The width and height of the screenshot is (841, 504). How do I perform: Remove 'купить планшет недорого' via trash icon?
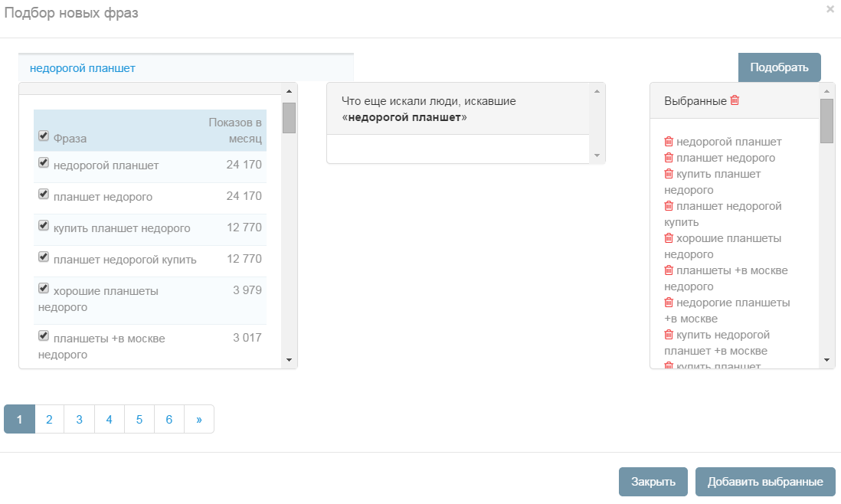pos(669,174)
